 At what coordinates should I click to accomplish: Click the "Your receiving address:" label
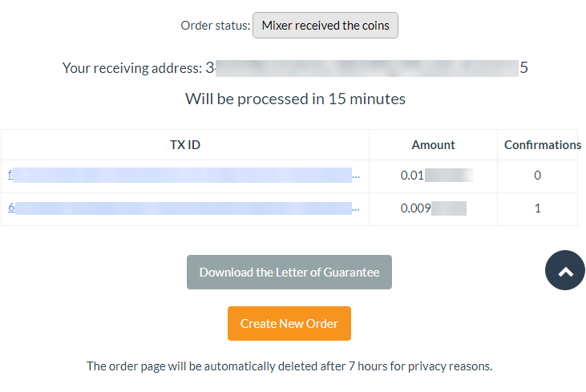click(132, 68)
